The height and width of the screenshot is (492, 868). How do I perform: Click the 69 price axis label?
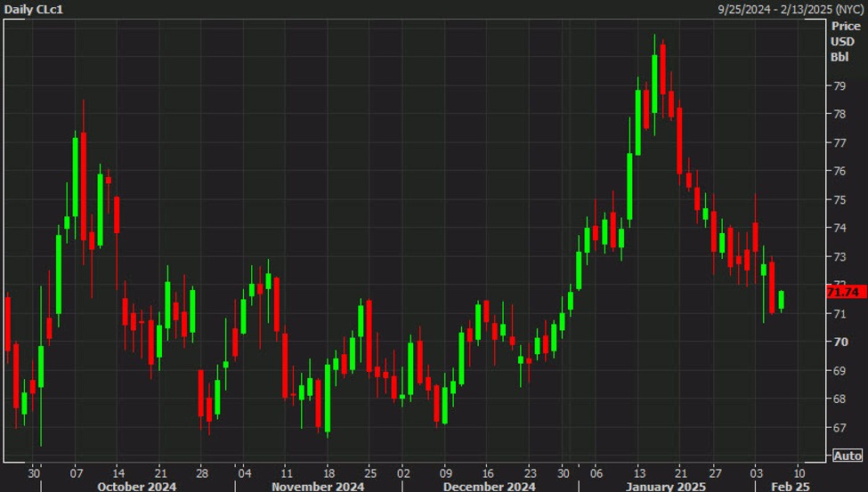(840, 371)
